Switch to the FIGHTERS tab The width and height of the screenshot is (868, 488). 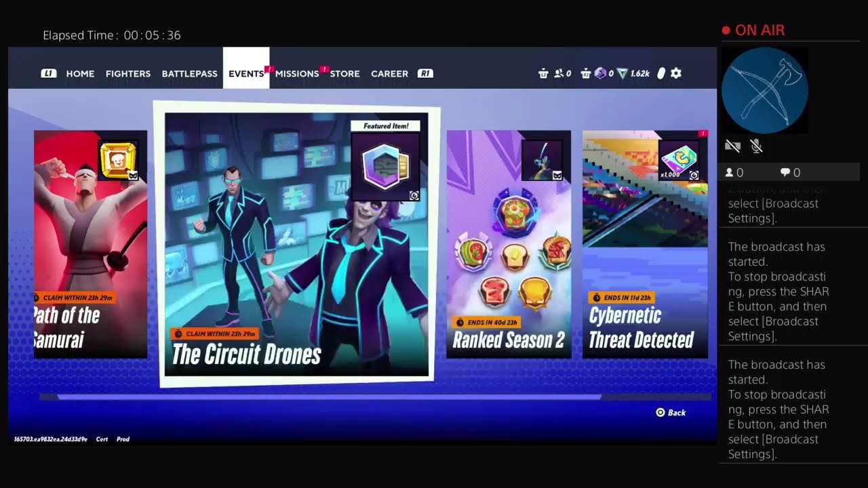pyautogui.click(x=128, y=73)
